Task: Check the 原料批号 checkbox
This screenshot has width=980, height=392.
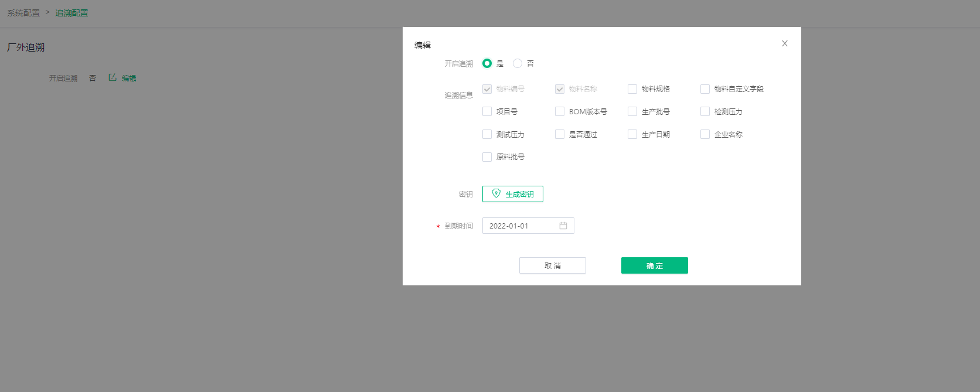Action: click(487, 157)
